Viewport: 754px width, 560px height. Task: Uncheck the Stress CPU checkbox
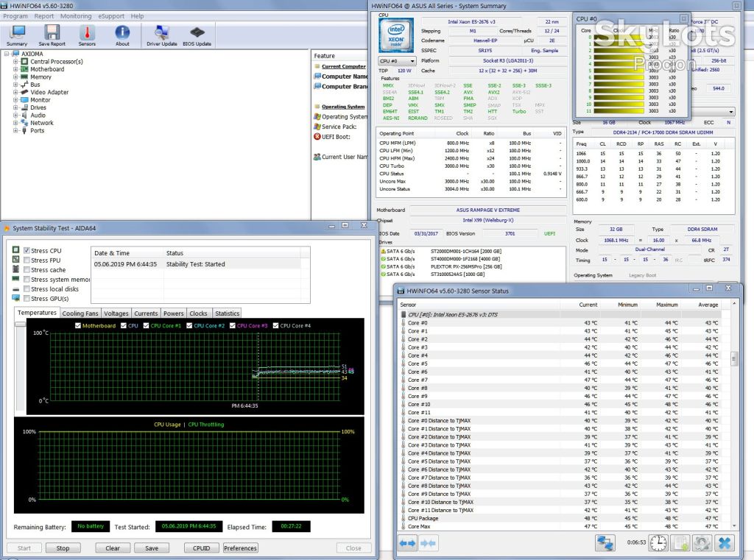(x=27, y=250)
